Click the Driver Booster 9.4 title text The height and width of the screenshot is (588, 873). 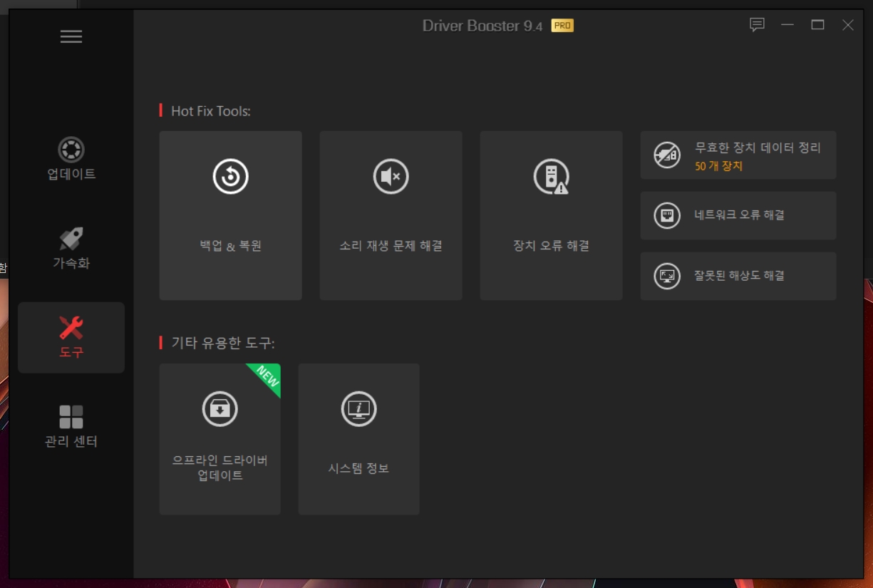pyautogui.click(x=482, y=26)
